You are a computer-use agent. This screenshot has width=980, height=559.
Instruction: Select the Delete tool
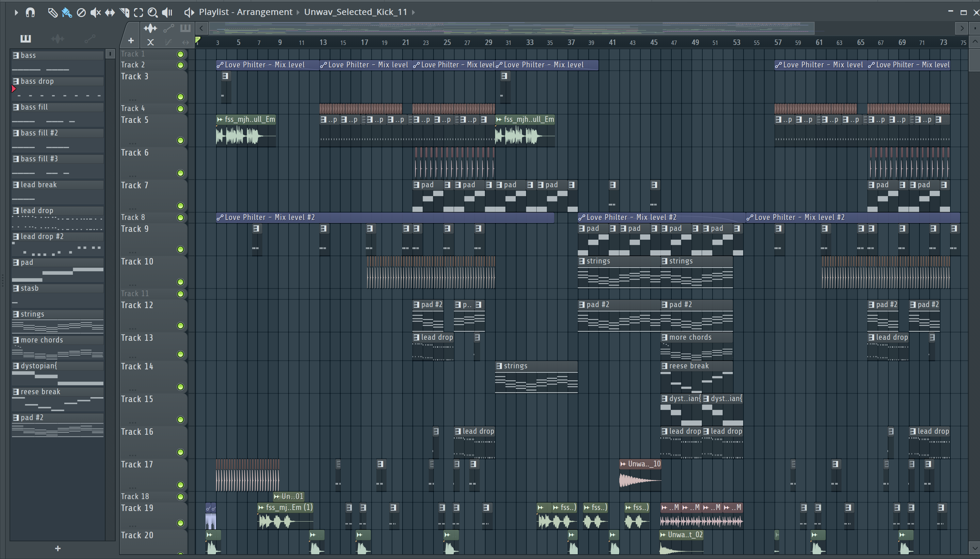click(81, 12)
